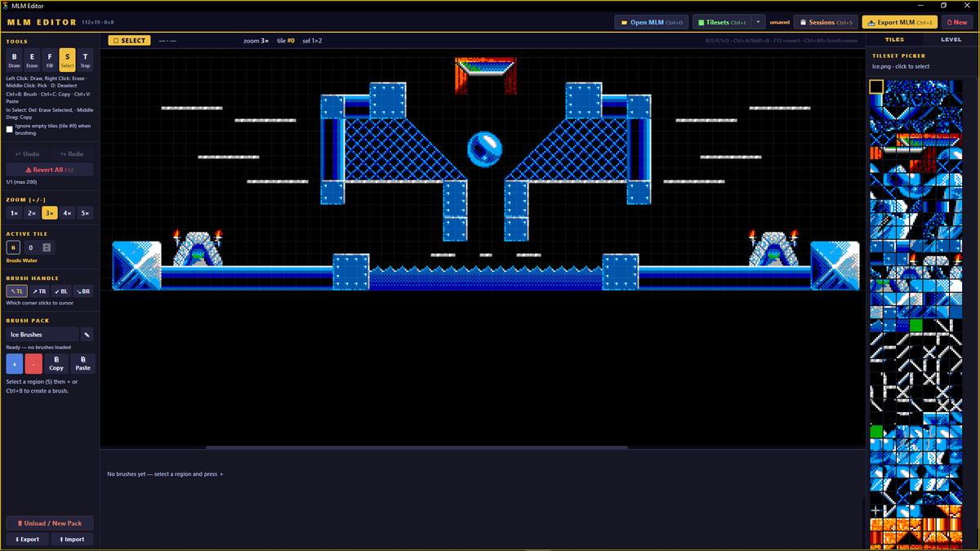
Task: Restore down the MLM Editor window
Action: pyautogui.click(x=945, y=6)
